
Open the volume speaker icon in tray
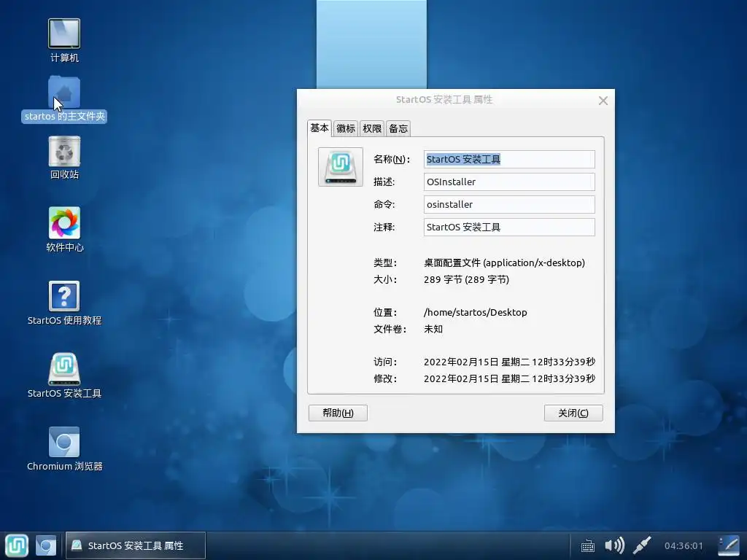point(614,545)
